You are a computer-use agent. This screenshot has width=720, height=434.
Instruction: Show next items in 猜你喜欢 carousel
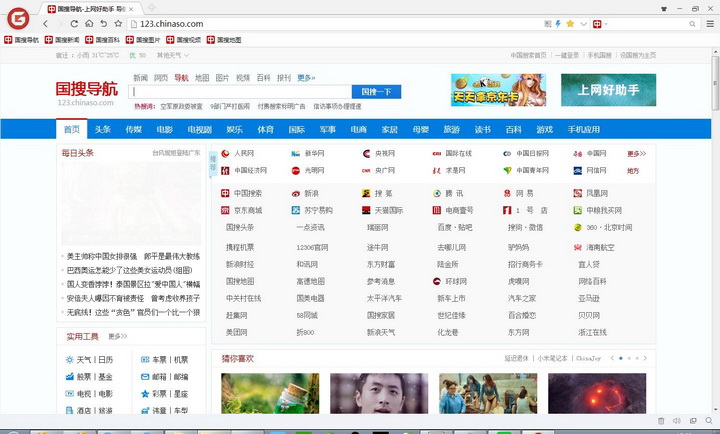point(645,358)
